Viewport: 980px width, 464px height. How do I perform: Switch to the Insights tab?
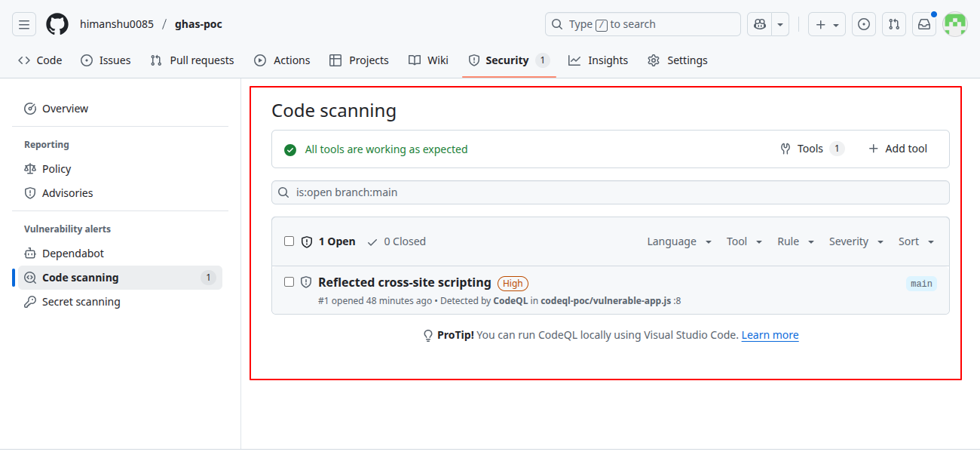(x=598, y=60)
